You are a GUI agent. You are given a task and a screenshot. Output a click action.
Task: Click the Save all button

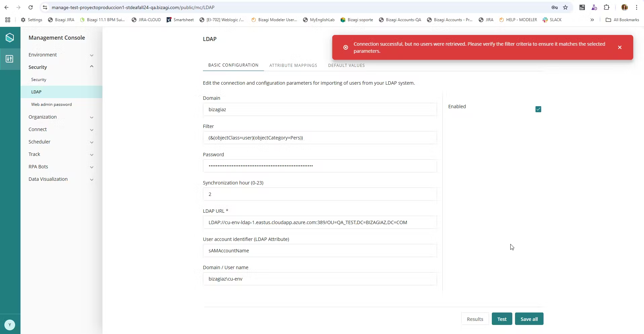click(x=529, y=319)
